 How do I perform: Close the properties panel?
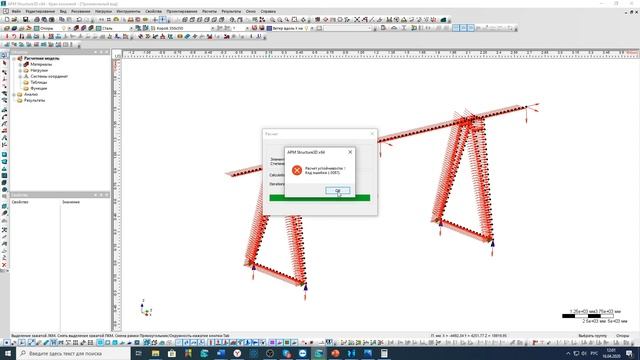107,195
